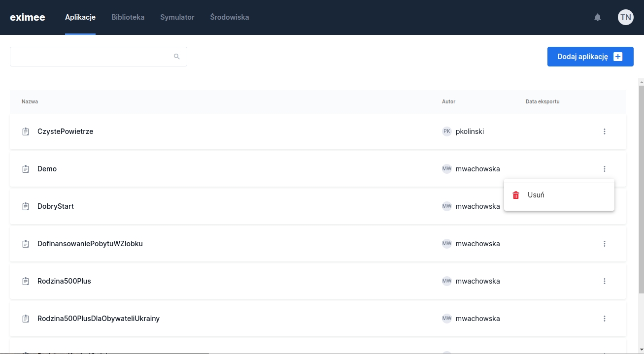
Task: Switch to the Symulator tab
Action: tap(177, 17)
